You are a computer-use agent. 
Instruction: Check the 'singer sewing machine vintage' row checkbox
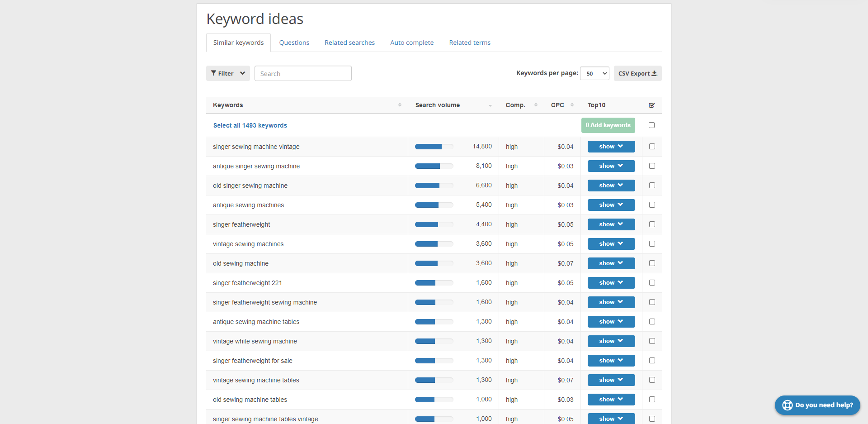651,146
